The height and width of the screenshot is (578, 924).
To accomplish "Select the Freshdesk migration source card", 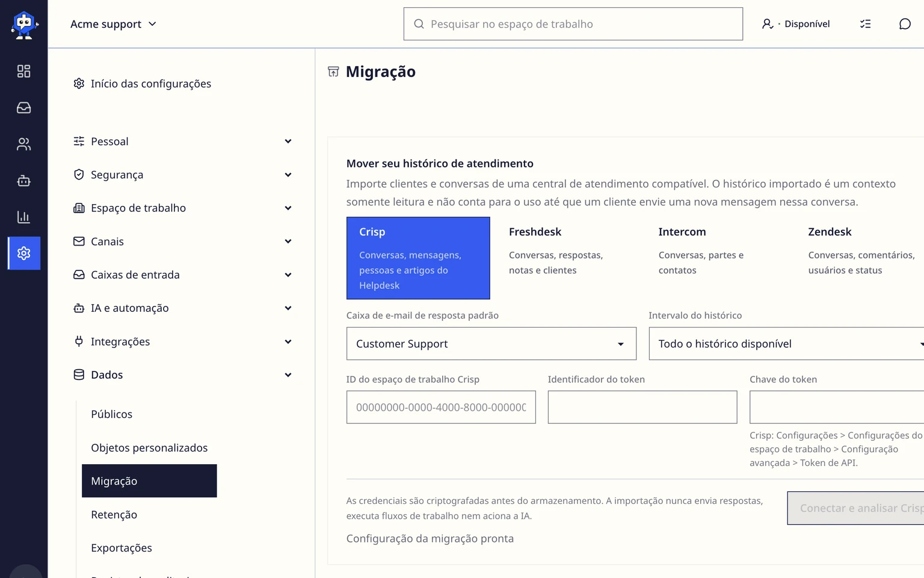I will click(x=568, y=258).
